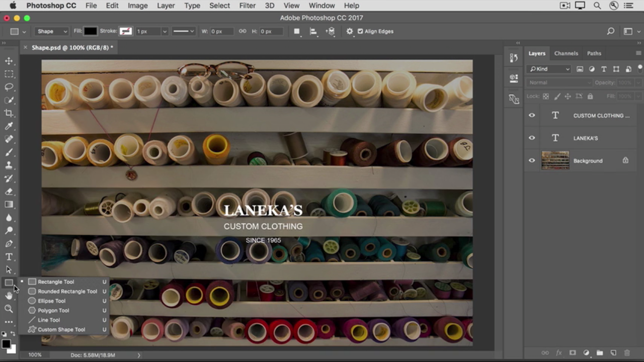644x362 pixels.
Task: Select the Lasso tool
Action: coord(9,87)
